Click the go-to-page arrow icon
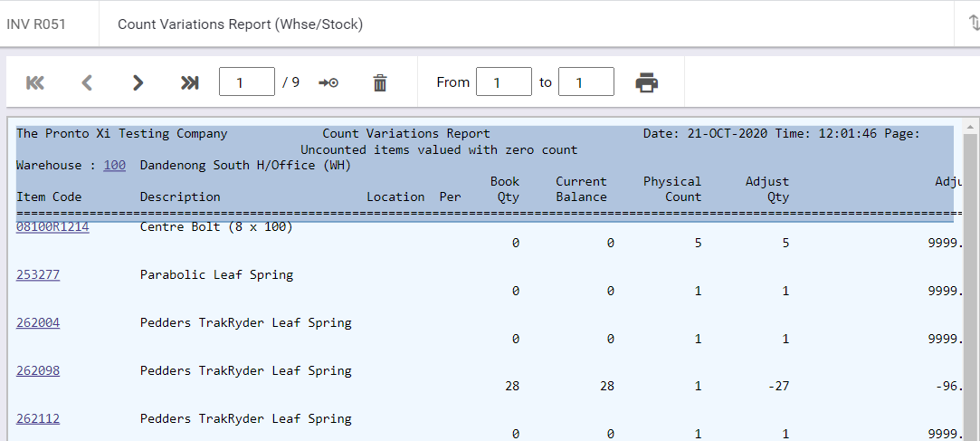This screenshot has width=980, height=441. click(328, 82)
